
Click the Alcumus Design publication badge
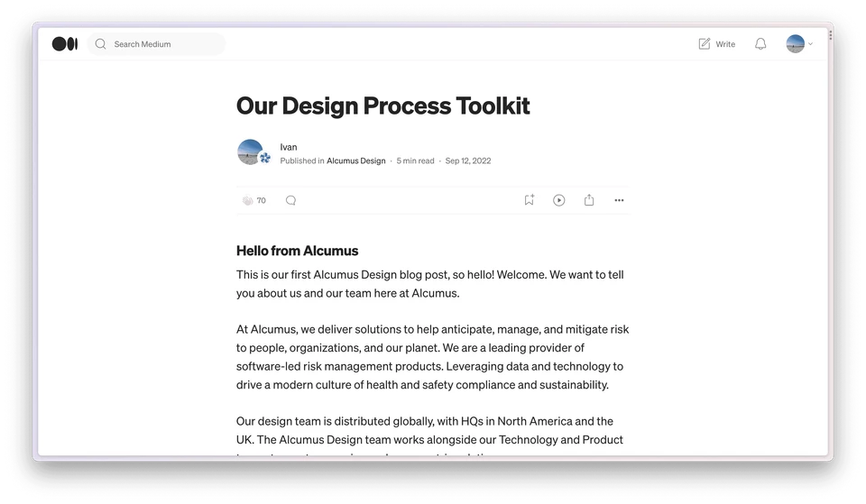[x=265, y=159]
